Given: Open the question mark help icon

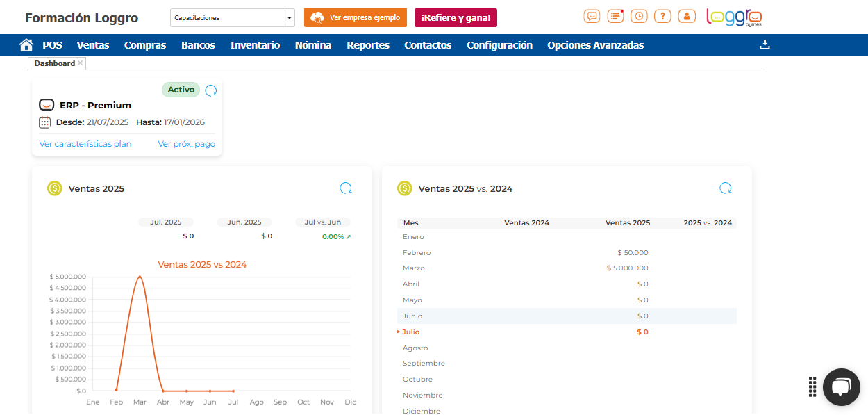Looking at the screenshot, I should 662,16.
